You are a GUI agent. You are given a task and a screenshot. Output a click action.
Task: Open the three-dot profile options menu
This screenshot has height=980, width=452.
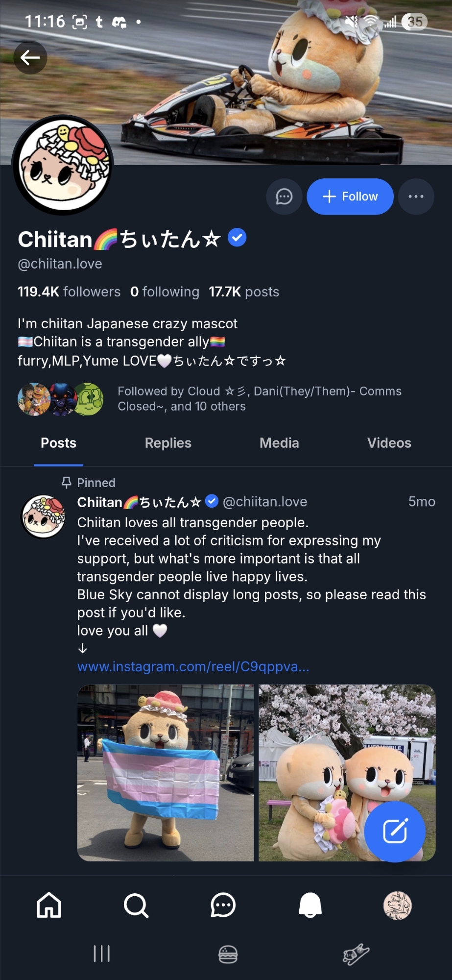pos(416,196)
